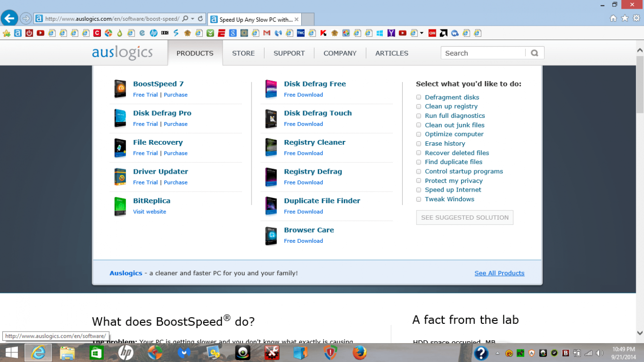The image size is (644, 362).
Task: Check the Control startup programs option
Action: click(419, 171)
